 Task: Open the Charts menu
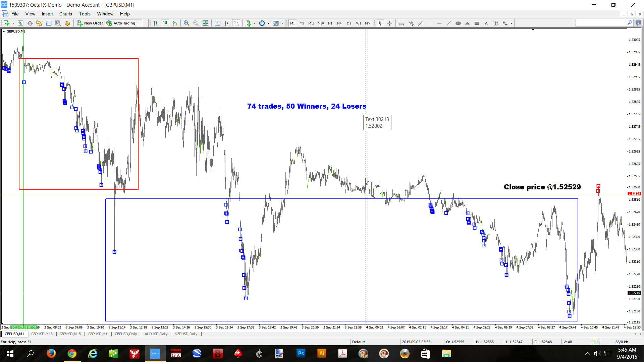66,14
